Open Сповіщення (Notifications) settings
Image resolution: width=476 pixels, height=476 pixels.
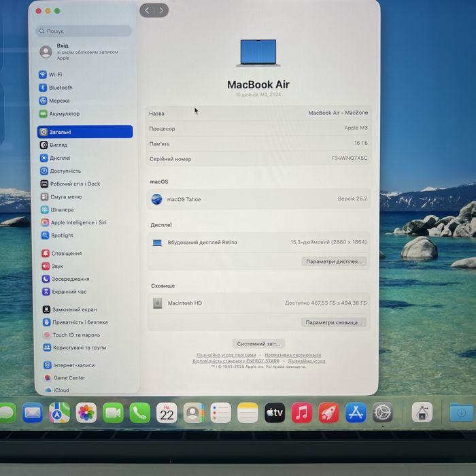pyautogui.click(x=62, y=253)
